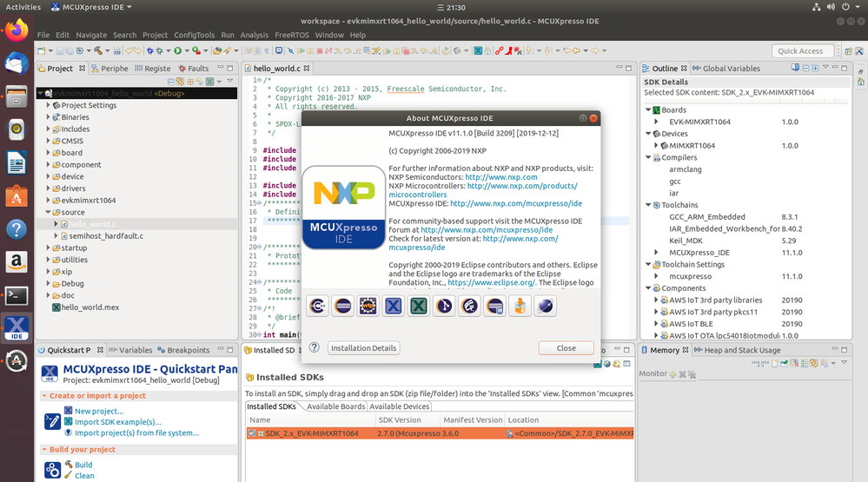Click the Activities button in the top bar
Screen dimensions: 868x482
coord(23,7)
